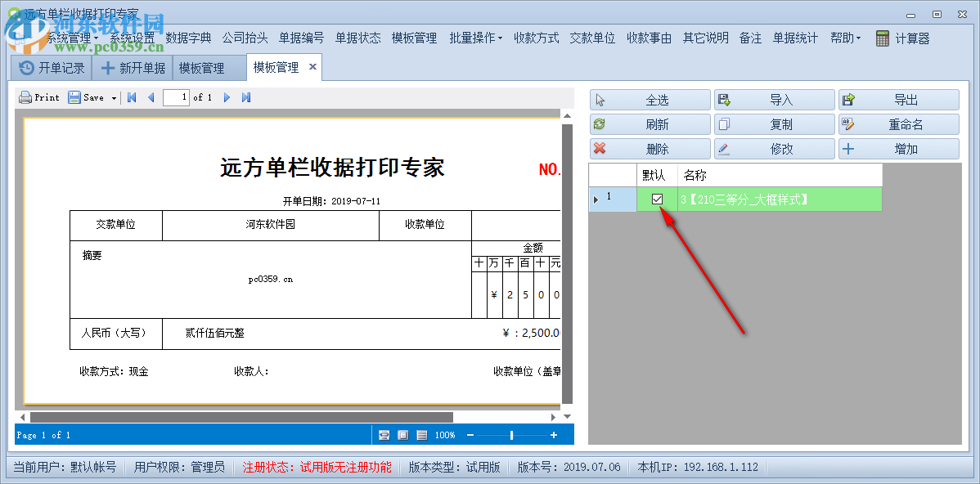Uncheck the 默认 checkbox for template 210三等分

659,199
